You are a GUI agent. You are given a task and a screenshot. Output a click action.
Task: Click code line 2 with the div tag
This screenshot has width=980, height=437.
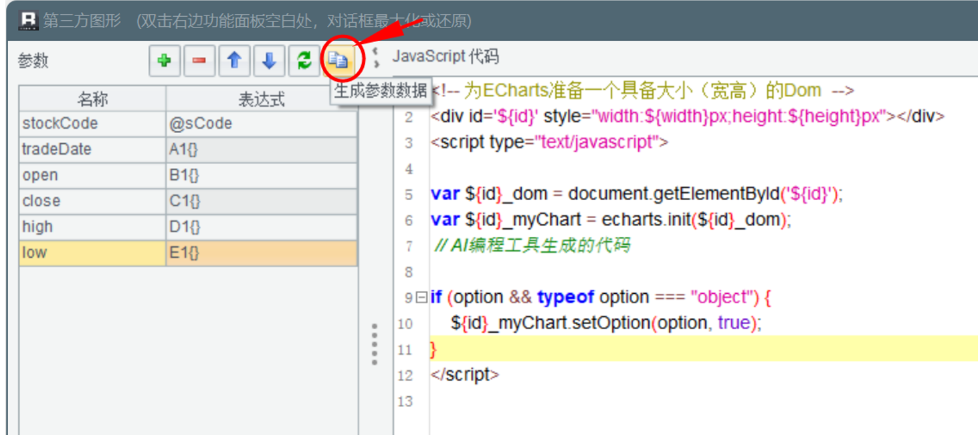click(x=688, y=116)
